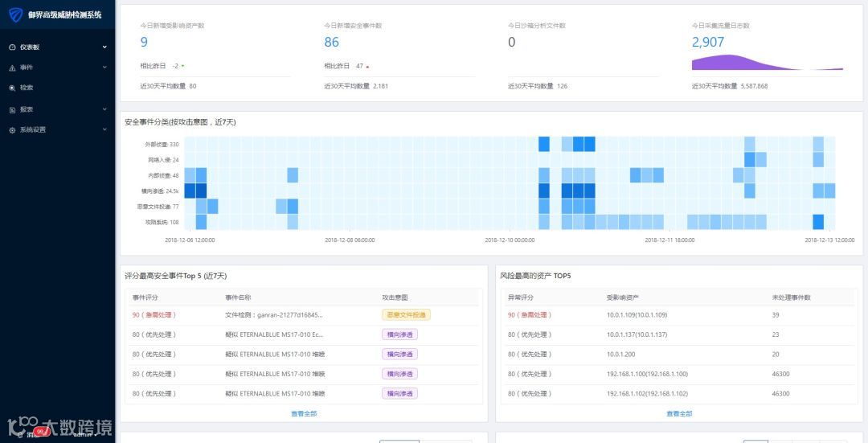
Task: Click the darkest blue cell in 攻陷系统 row
Action: [818, 222]
